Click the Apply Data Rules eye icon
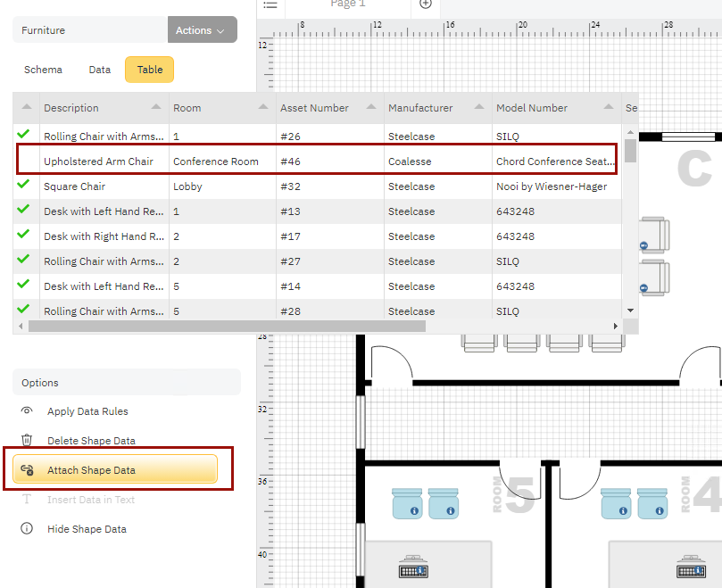 tap(27, 410)
